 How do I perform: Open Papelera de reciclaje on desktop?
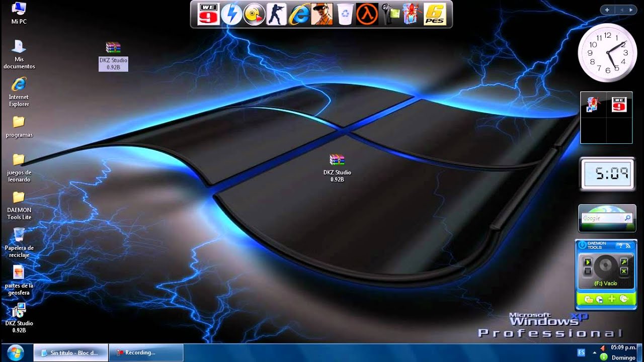(x=19, y=243)
